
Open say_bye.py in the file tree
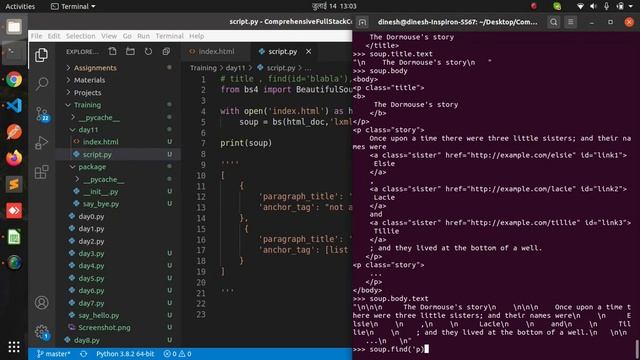101,204
